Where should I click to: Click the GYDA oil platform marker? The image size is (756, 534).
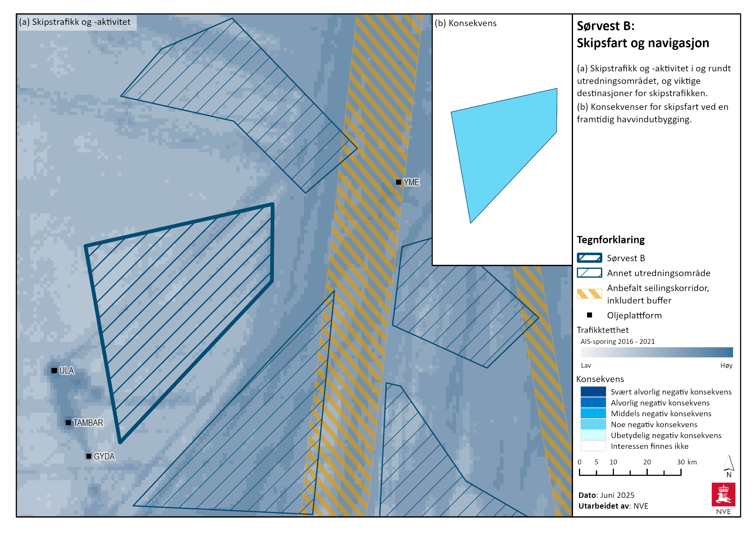pyautogui.click(x=88, y=456)
